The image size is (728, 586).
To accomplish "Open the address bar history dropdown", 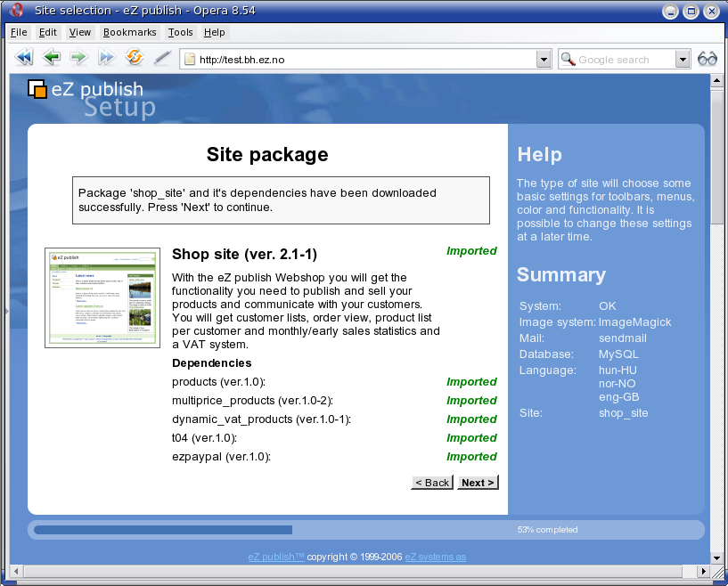I will (544, 60).
